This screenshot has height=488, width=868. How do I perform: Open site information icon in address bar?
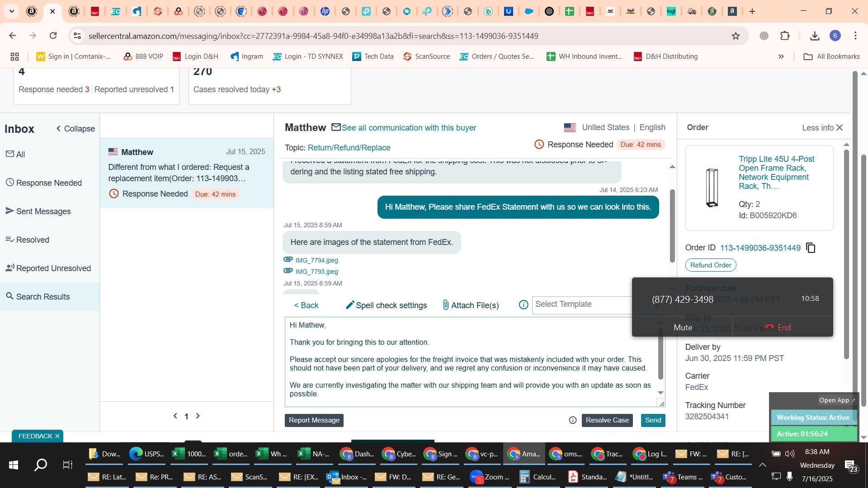[77, 36]
